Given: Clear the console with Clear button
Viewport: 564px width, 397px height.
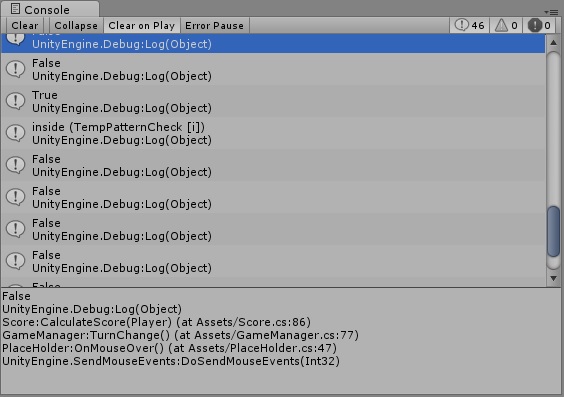Looking at the screenshot, I should tap(24, 26).
